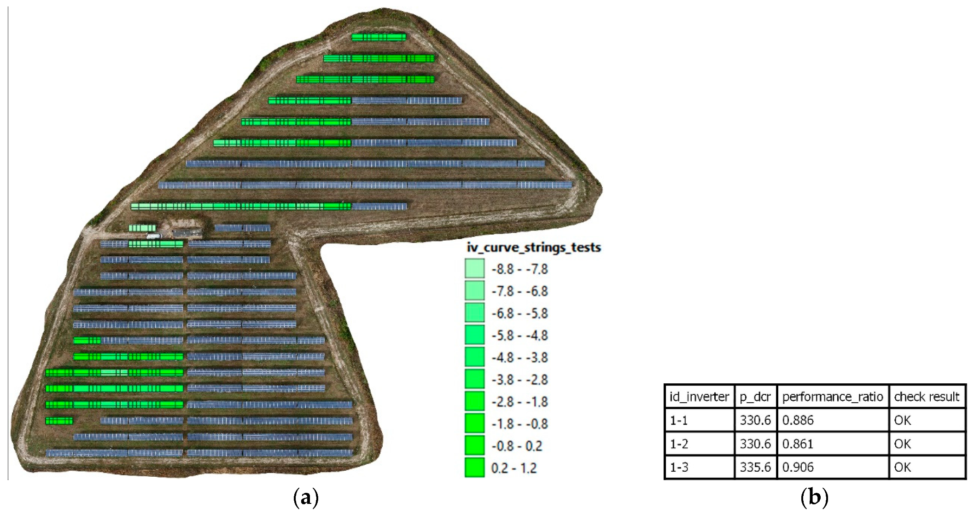The height and width of the screenshot is (514, 980).
Task: Click the -0.8 - 0.2 legend swatch
Action: (x=474, y=445)
